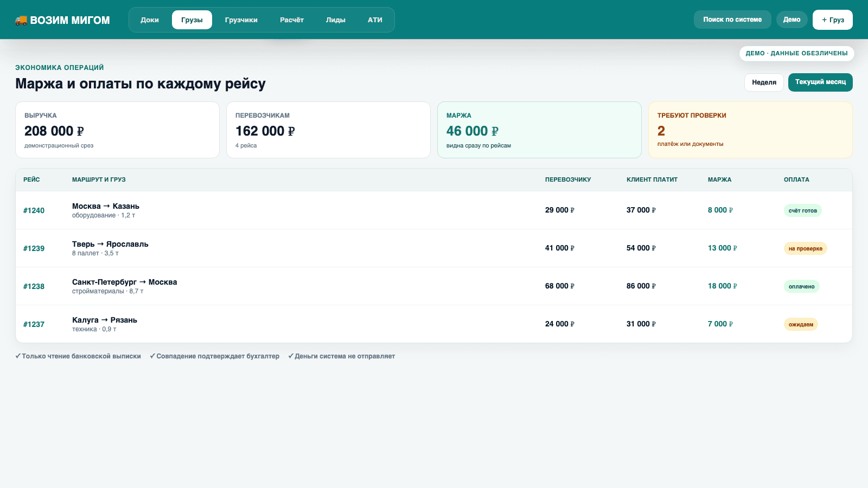The height and width of the screenshot is (488, 868).
Task: Open the Расчёт tab
Action: 292,20
